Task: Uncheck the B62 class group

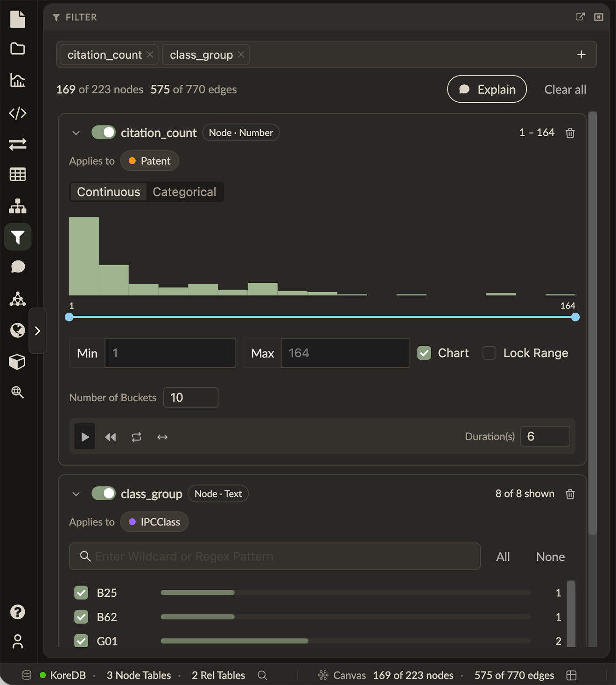Action: [81, 617]
